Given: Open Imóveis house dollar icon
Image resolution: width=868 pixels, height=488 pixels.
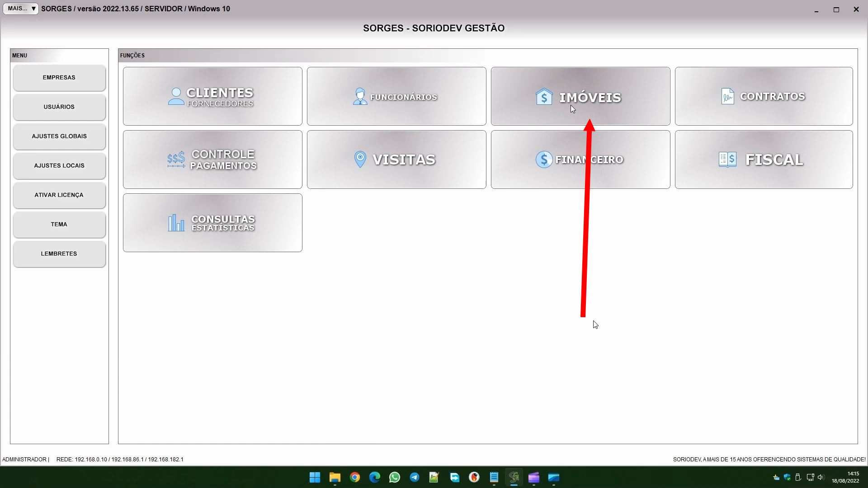Looking at the screenshot, I should pyautogui.click(x=544, y=97).
